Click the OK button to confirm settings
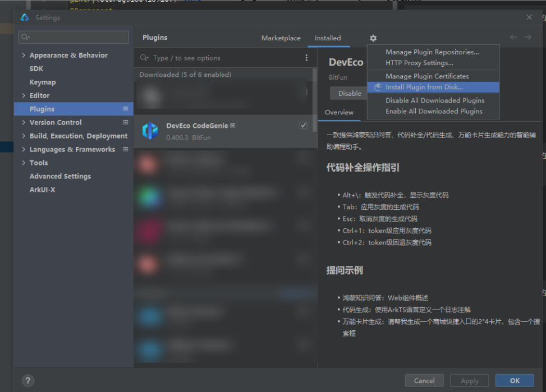Viewport: 546px width, 392px height. [514, 380]
